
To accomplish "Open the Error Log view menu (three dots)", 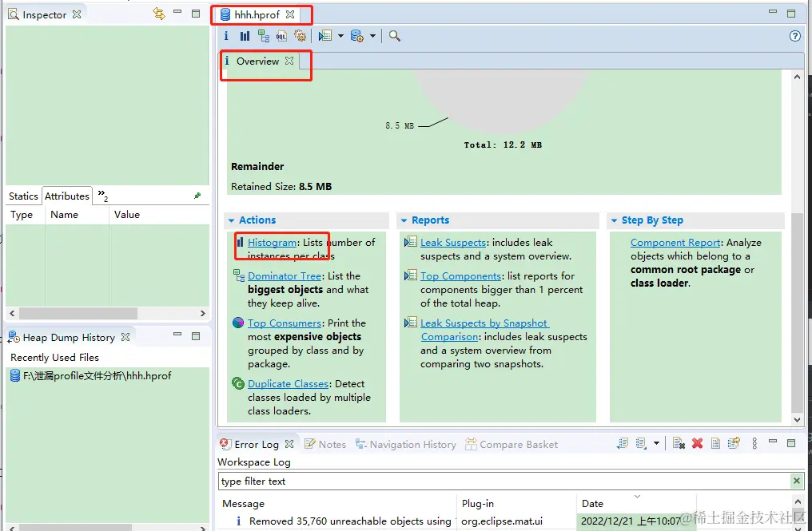I will click(754, 443).
